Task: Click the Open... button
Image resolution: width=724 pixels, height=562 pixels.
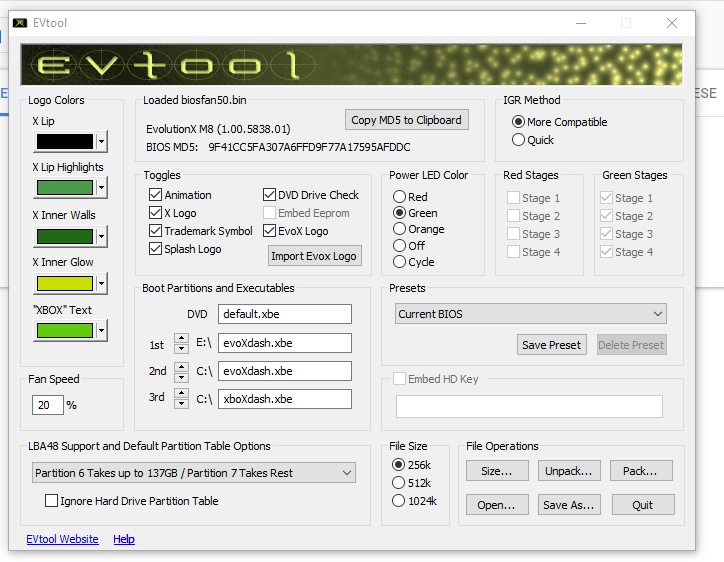Action: (497, 505)
